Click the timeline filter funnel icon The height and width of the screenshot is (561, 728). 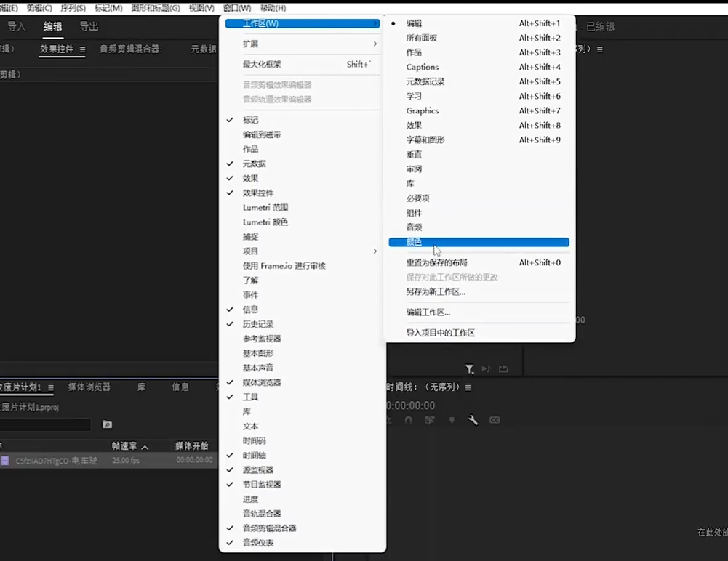(x=469, y=369)
